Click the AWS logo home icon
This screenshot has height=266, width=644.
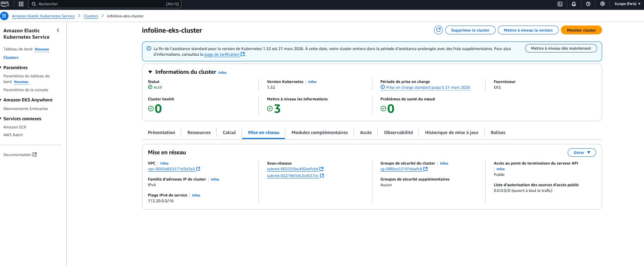5,4
